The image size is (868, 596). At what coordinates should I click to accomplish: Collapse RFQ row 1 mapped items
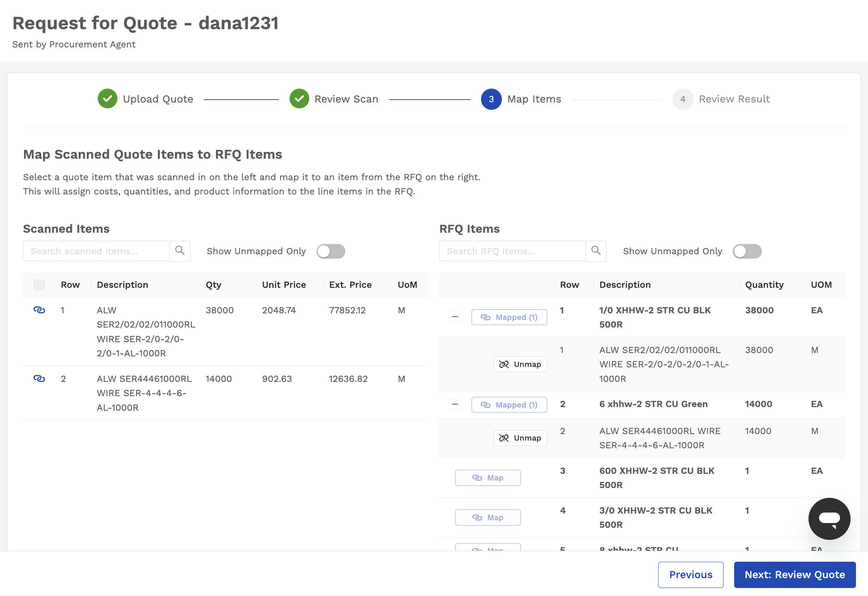point(455,317)
